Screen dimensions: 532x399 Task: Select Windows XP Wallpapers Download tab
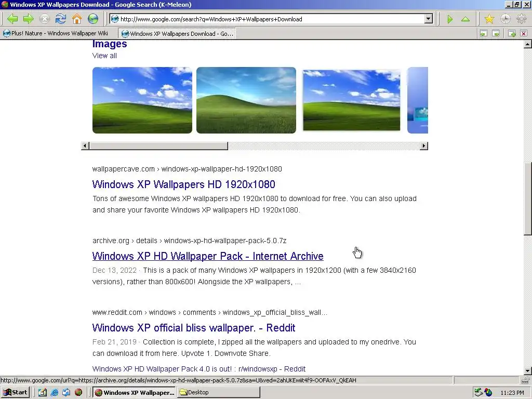(177, 34)
